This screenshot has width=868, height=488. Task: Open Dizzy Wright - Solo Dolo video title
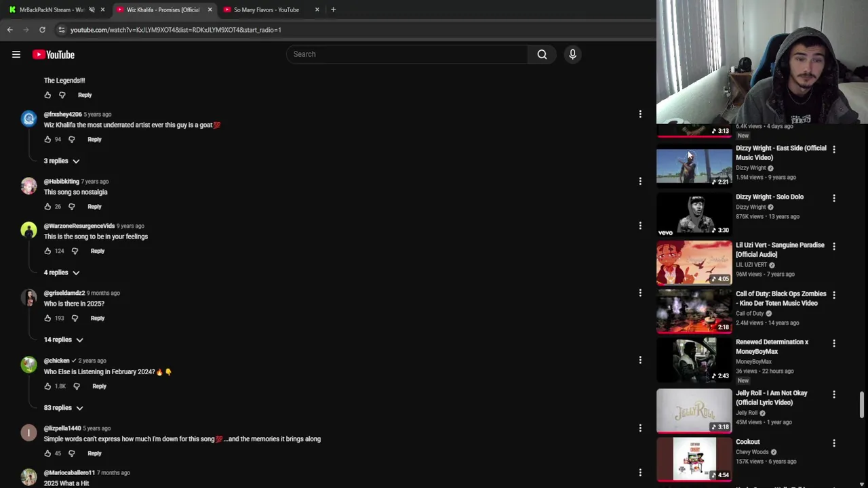[x=770, y=197]
